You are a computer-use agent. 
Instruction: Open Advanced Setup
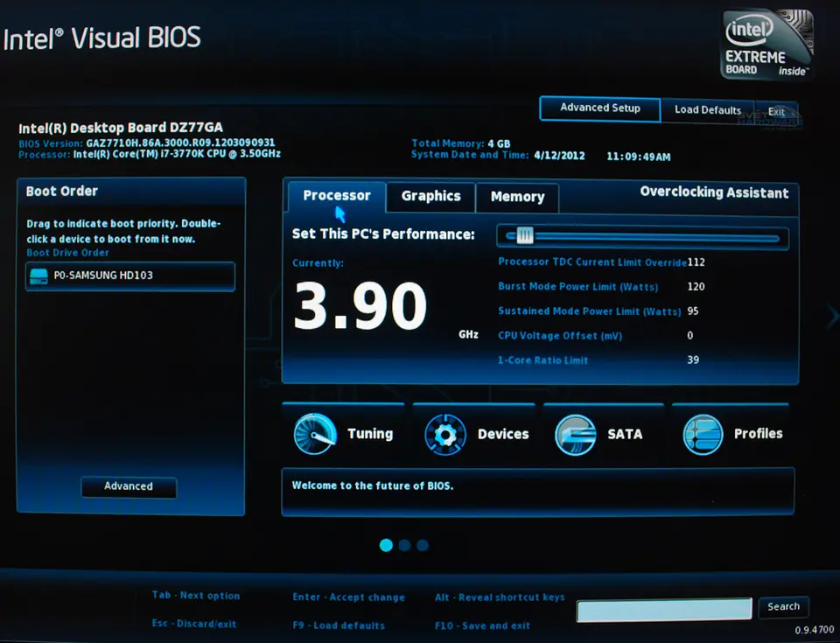pos(600,108)
